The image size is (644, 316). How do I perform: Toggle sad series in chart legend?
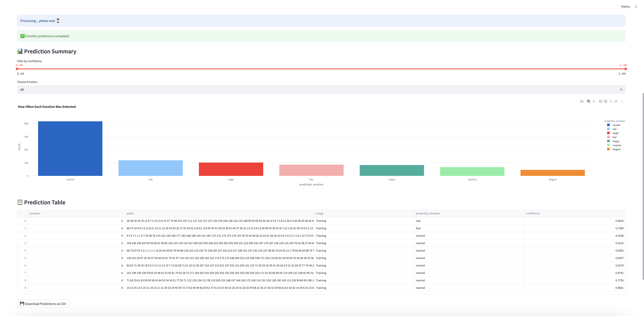pos(614,129)
